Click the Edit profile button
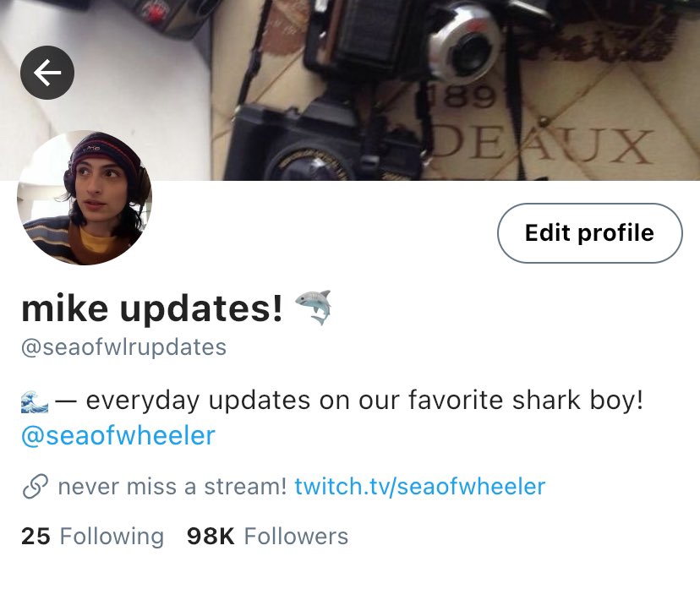This screenshot has height=589, width=700. pyautogui.click(x=590, y=233)
